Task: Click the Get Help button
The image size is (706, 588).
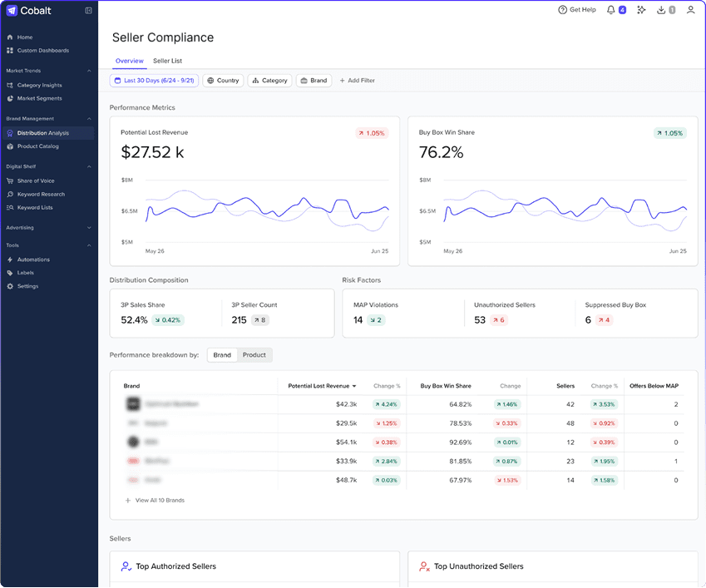Action: tap(577, 9)
